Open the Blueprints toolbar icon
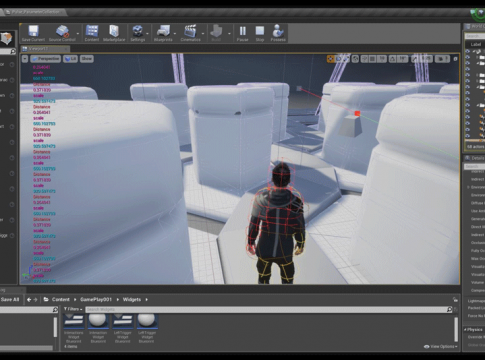485x360 pixels. (163, 33)
